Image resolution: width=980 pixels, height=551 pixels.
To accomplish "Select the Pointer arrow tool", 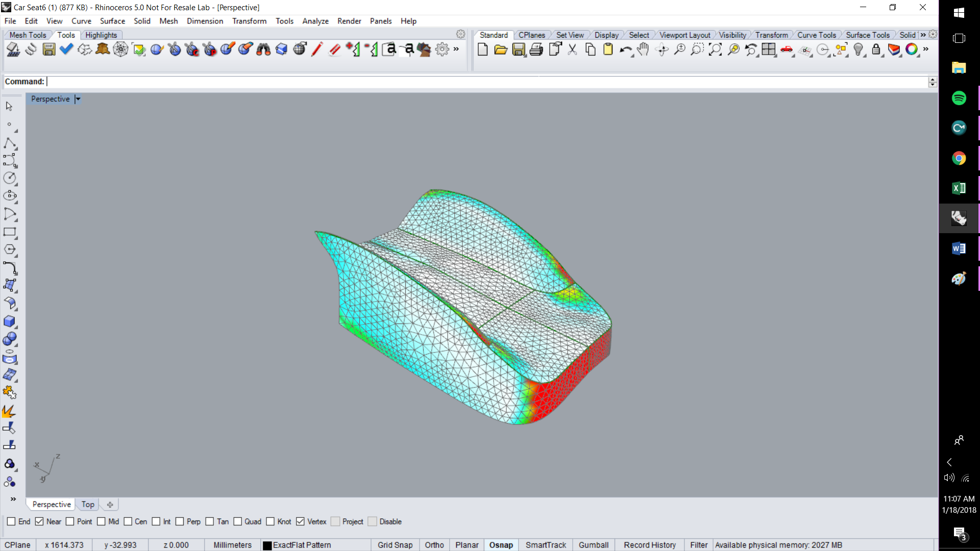I will [x=9, y=106].
